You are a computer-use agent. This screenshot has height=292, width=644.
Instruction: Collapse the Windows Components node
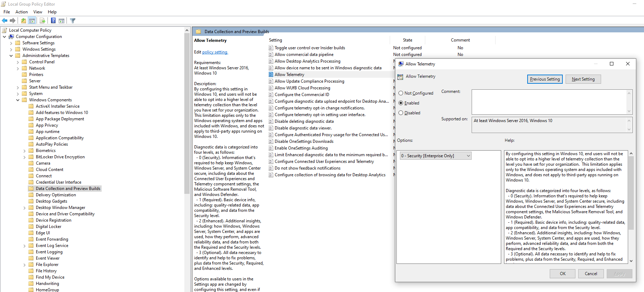[18, 100]
